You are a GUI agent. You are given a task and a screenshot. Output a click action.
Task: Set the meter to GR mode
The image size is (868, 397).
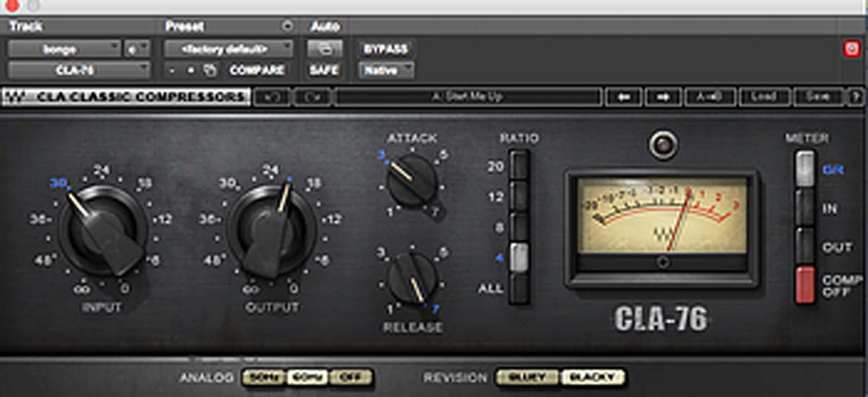[x=805, y=169]
